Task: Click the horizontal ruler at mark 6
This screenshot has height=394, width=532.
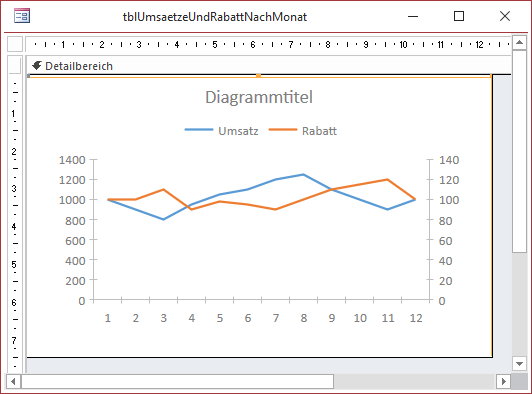Action: pos(253,44)
